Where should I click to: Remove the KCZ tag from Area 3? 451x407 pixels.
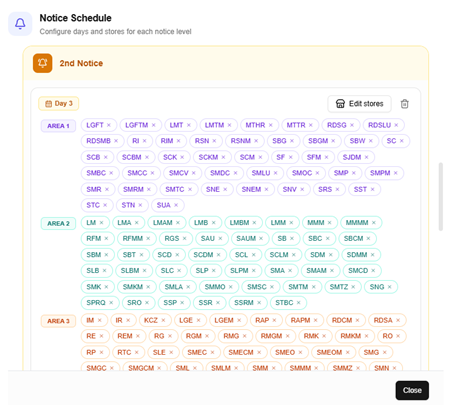(163, 320)
